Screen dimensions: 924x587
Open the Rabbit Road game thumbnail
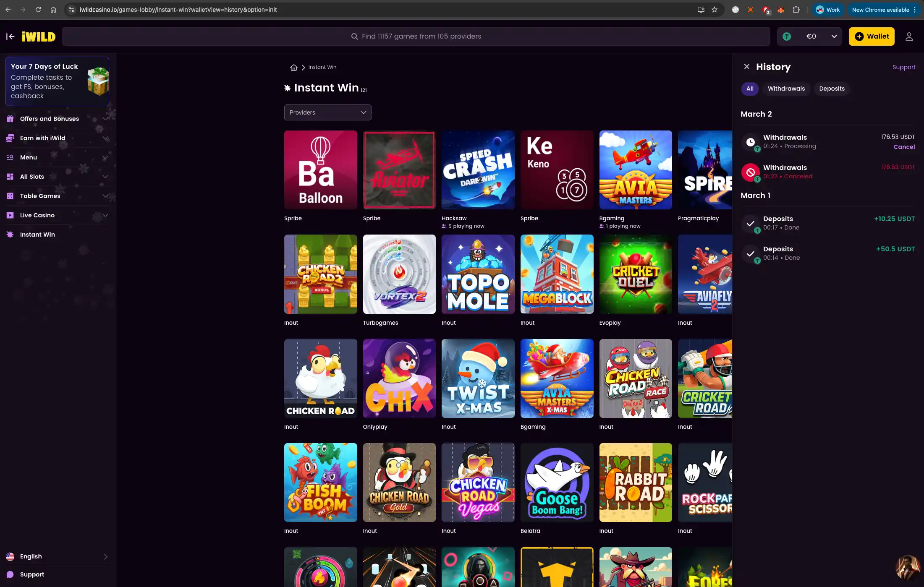636,483
